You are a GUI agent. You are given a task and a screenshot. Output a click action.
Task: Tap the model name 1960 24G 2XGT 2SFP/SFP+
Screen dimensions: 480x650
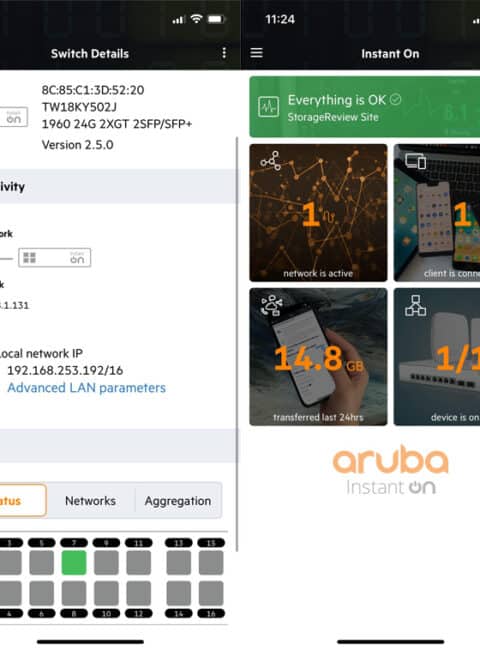(117, 124)
